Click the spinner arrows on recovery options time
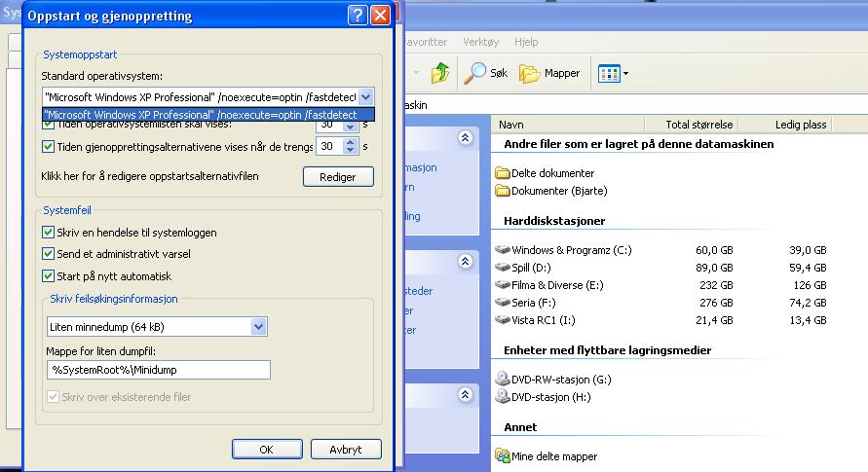 click(350, 146)
